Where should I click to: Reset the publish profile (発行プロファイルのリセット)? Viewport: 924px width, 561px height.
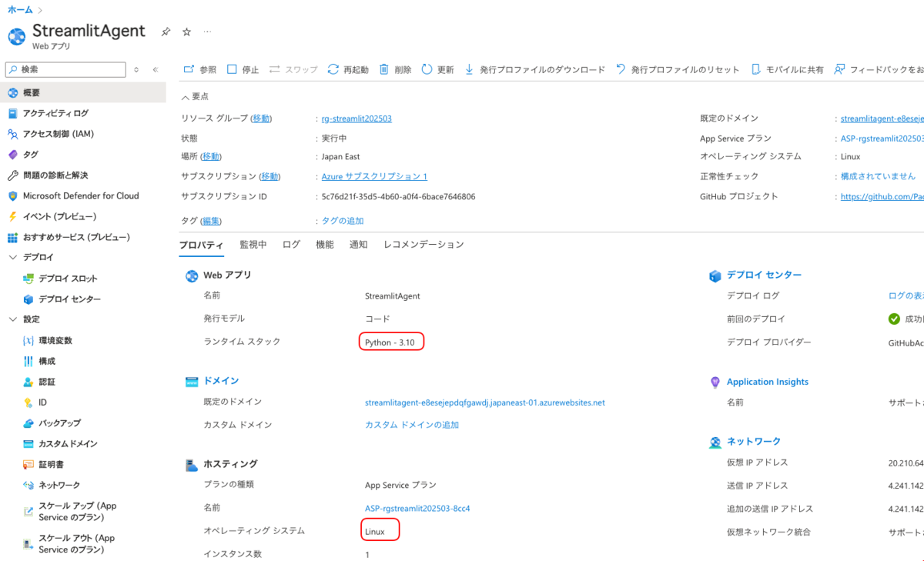click(678, 69)
